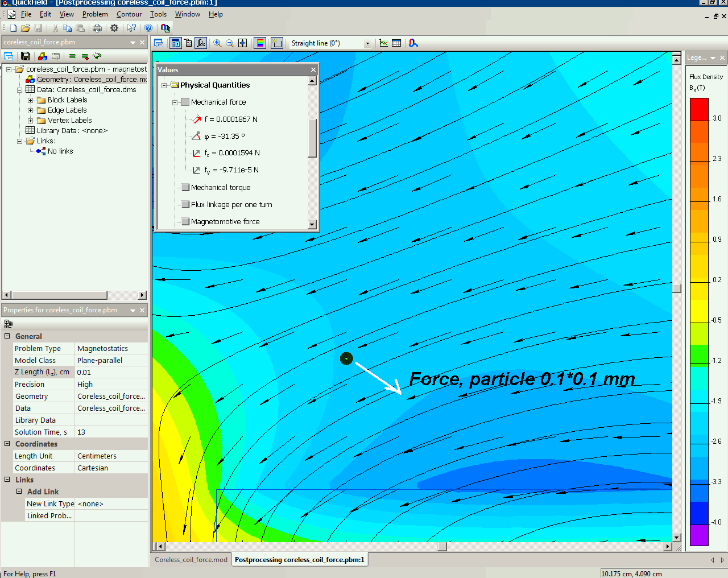The width and height of the screenshot is (728, 578).
Task: Switch to the Coreless_coil_force.mod tab
Action: [x=191, y=560]
